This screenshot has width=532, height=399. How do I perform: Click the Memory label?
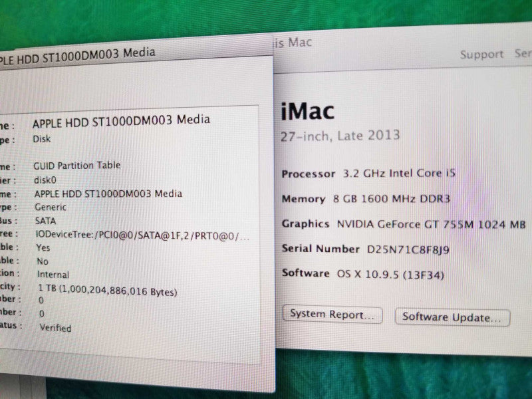pyautogui.click(x=303, y=199)
